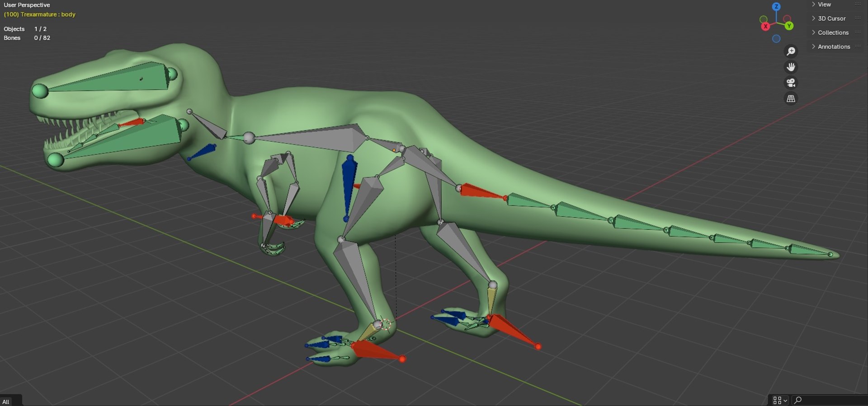Click the search field at bottom right
The width and height of the screenshot is (868, 406).
pos(830,401)
